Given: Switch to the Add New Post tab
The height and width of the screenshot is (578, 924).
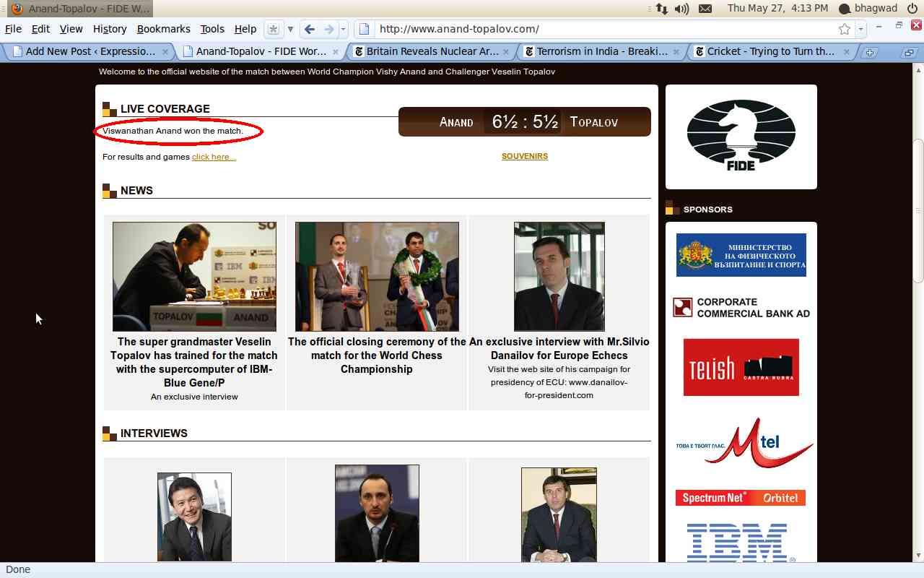Looking at the screenshot, I should point(90,51).
